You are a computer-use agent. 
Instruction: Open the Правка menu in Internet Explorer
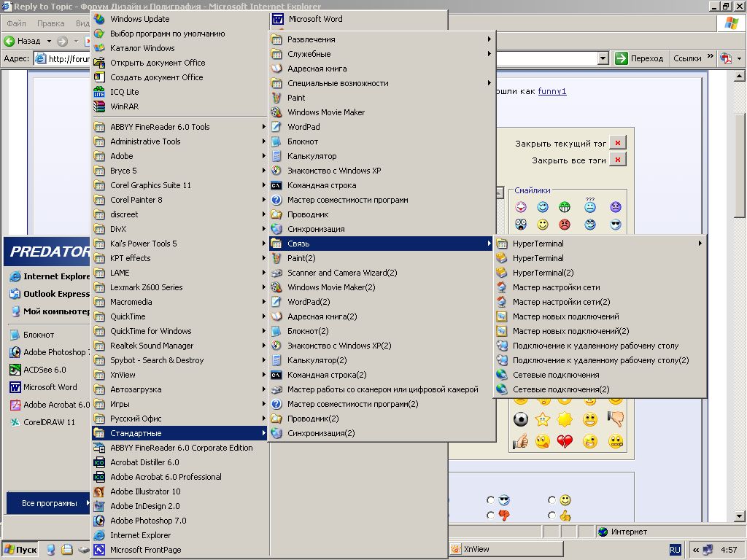pos(50,23)
